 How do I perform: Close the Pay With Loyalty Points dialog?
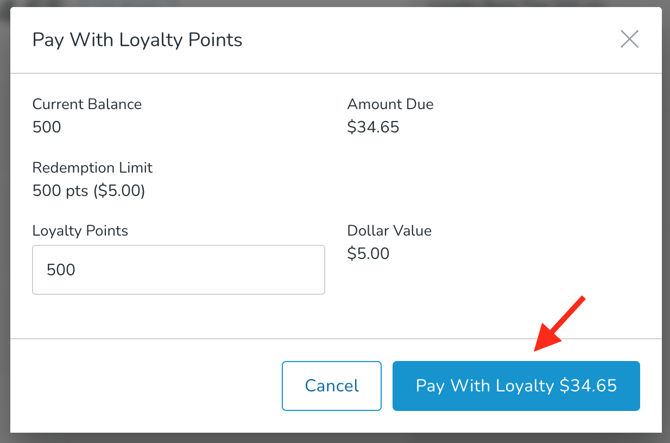pyautogui.click(x=629, y=40)
